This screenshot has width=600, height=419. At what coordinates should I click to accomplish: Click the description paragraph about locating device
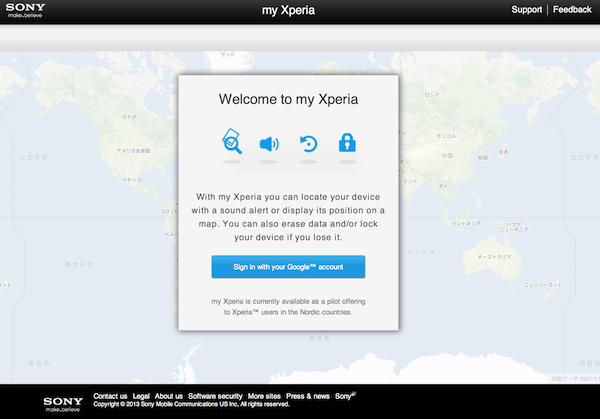(x=288, y=217)
